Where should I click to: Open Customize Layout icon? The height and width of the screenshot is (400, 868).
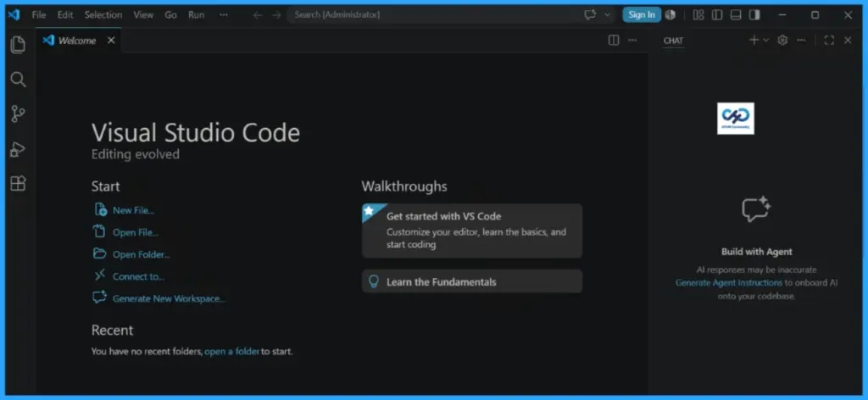coord(698,15)
